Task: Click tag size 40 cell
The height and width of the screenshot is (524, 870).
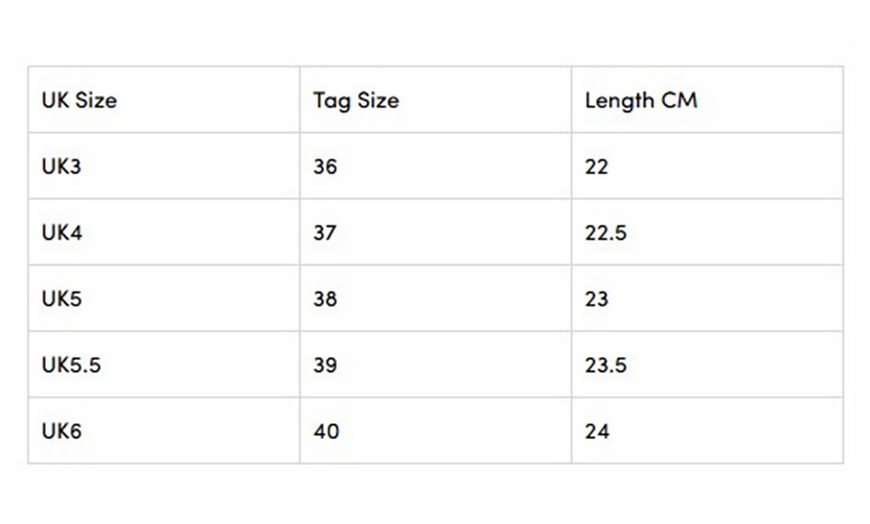Action: (x=326, y=431)
